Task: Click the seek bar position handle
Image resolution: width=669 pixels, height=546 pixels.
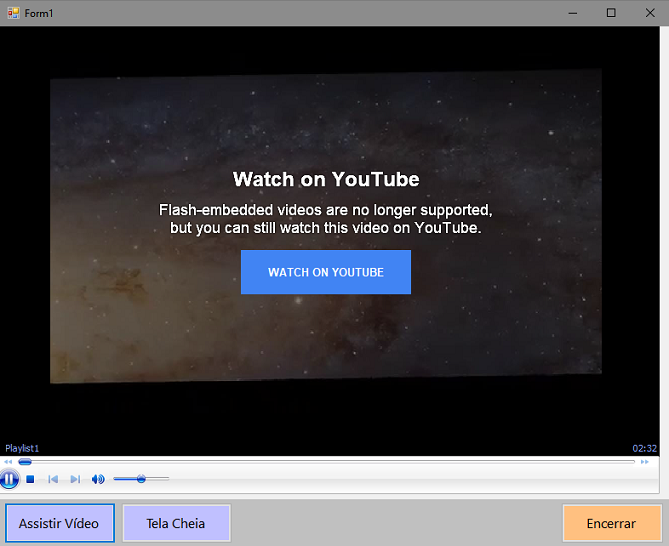Action: [x=25, y=462]
